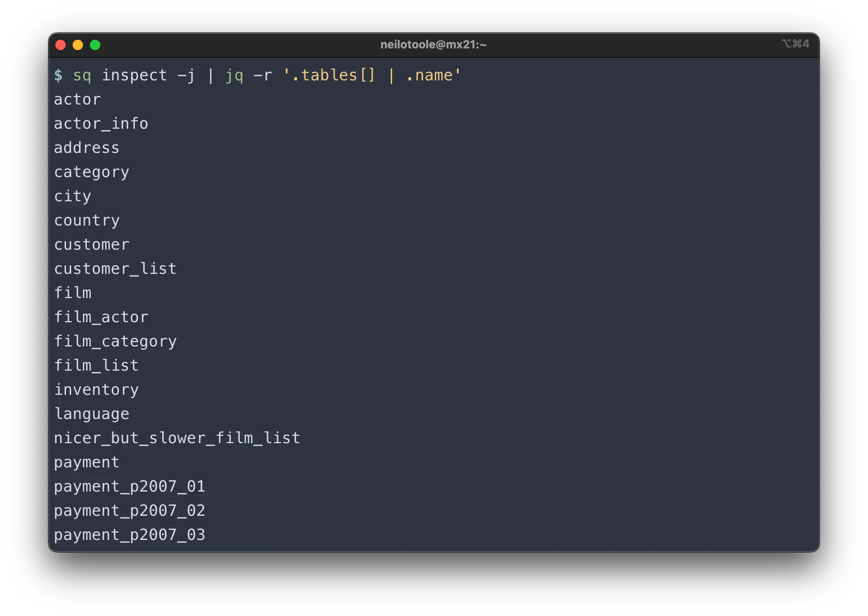Screen dimensions: 868x616
Task: Select the language table entry
Action: 91,414
